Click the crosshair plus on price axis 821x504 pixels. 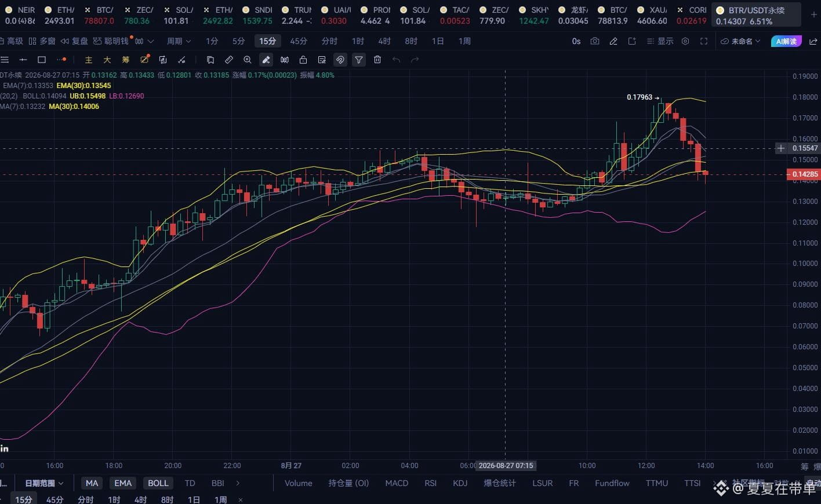[x=781, y=148]
